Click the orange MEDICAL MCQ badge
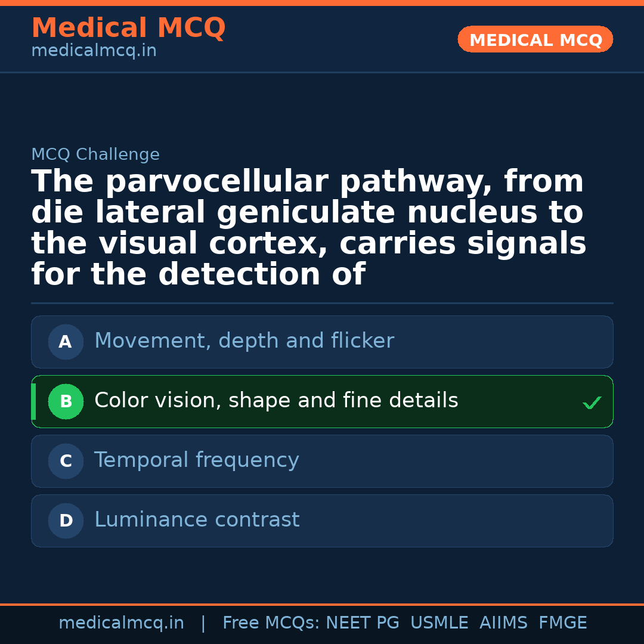This screenshot has width=644, height=644. [535, 39]
